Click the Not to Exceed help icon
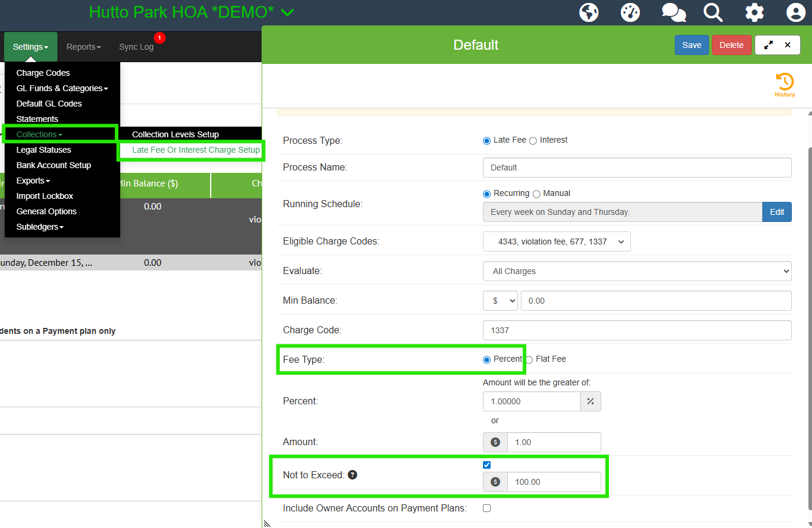Image resolution: width=812 pixels, height=528 pixels. click(x=352, y=475)
